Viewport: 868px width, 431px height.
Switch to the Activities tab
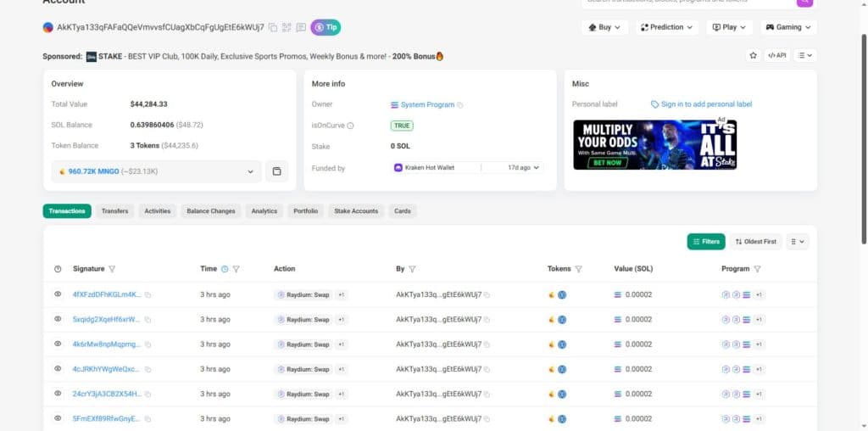tap(157, 211)
